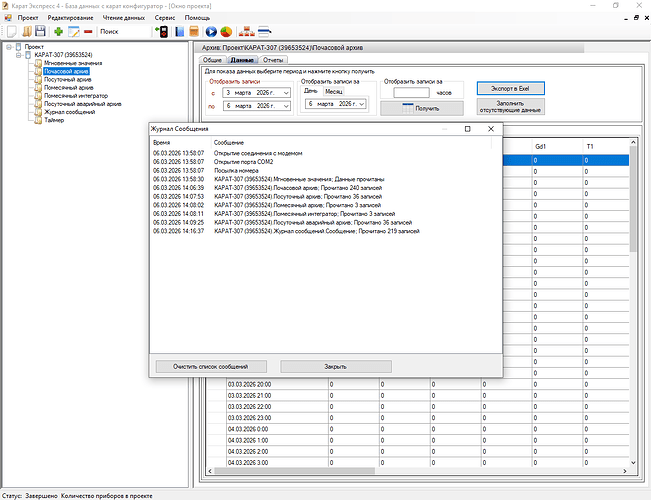Click the floppy disk save icon

(x=40, y=32)
